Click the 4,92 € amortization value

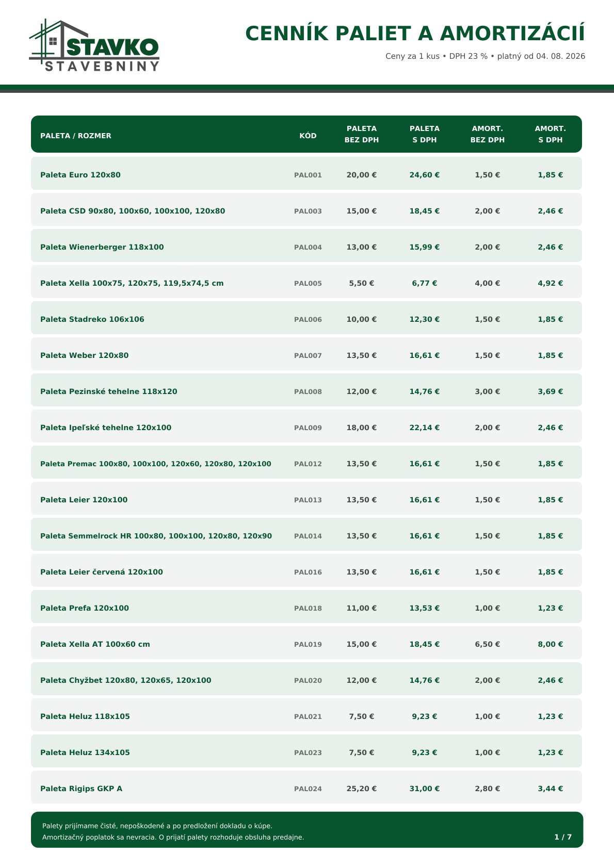551,283
